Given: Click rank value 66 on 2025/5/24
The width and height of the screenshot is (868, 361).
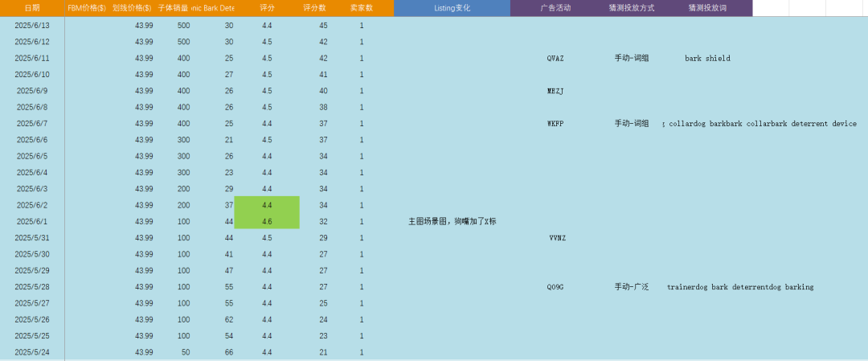Looking at the screenshot, I should click(x=229, y=352).
